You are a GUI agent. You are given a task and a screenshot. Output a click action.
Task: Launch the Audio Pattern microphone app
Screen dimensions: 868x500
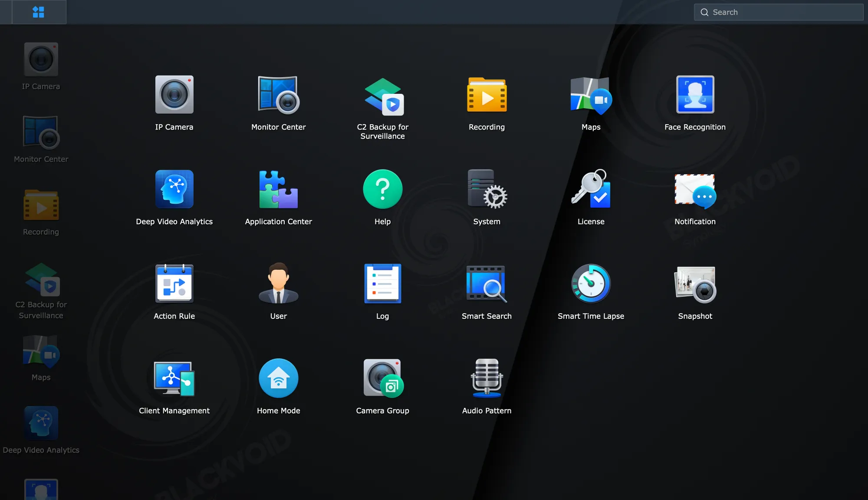coord(487,378)
